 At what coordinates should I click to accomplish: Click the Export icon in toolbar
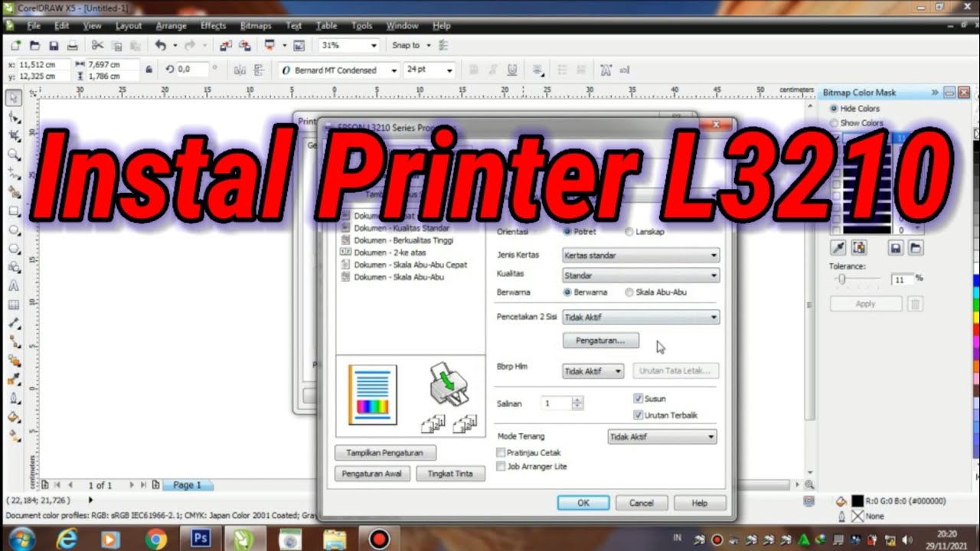[x=244, y=46]
